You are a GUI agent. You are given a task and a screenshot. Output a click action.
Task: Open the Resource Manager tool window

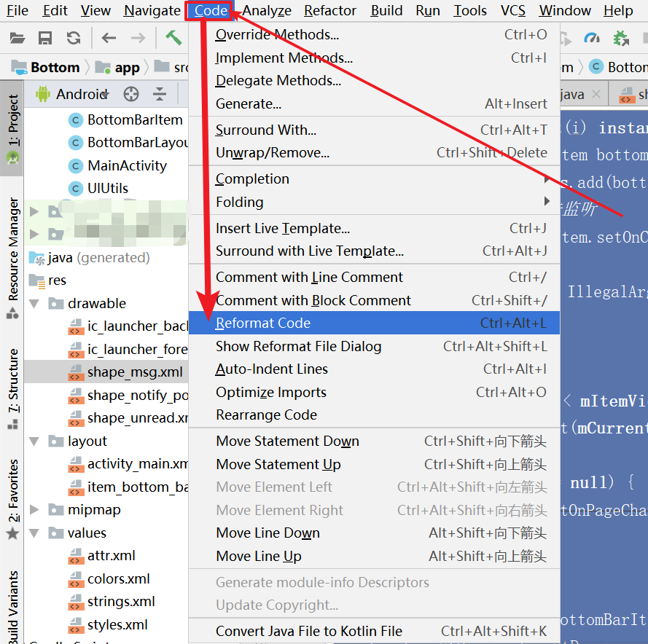[12, 256]
